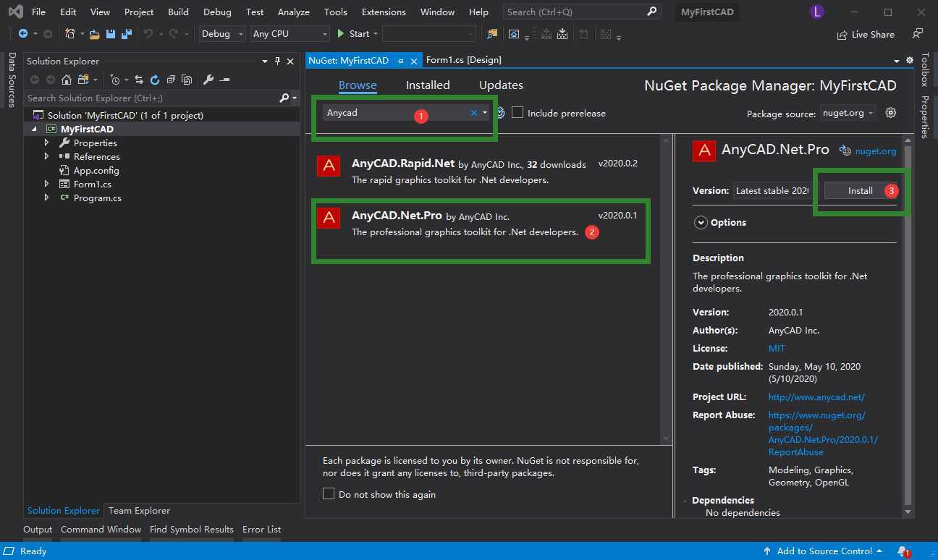This screenshot has width=938, height=560.
Task: Open the Package source nuget.org dropdown
Action: pyautogui.click(x=848, y=113)
